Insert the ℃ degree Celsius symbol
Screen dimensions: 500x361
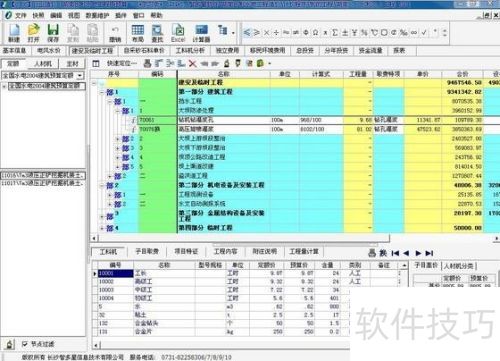point(374,33)
